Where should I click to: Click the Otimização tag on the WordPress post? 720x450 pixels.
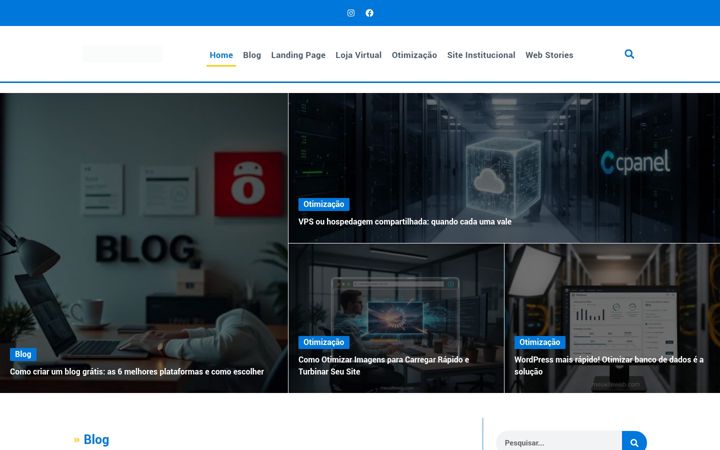[540, 342]
